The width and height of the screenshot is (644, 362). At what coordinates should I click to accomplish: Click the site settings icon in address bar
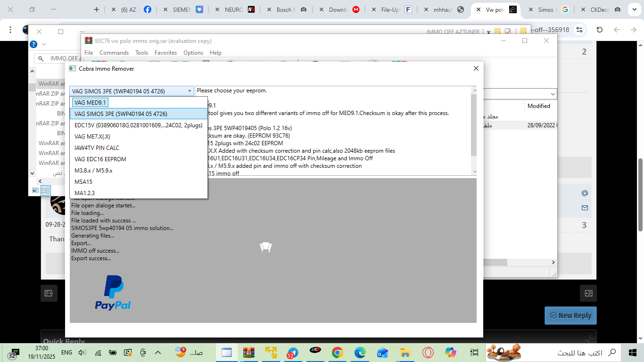point(580,30)
